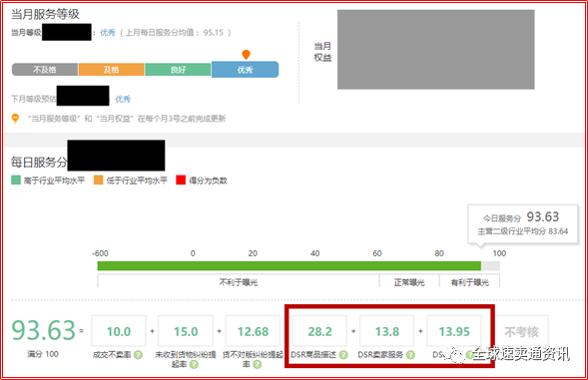Click 主营二级行业平均分 83.64 text
This screenshot has height=380, width=588.
coord(523,231)
